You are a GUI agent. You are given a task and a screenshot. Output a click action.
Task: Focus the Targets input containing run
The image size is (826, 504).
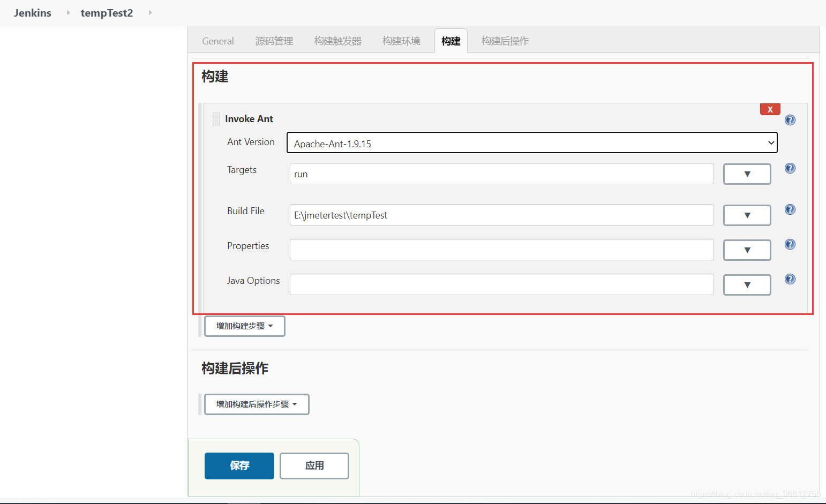click(x=502, y=174)
